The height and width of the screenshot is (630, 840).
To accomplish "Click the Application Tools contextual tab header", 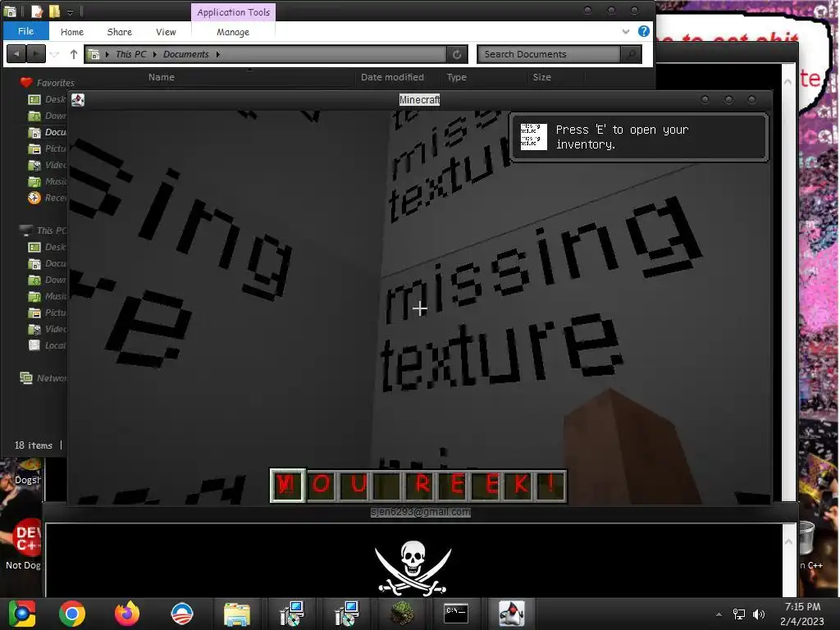I will (233, 11).
